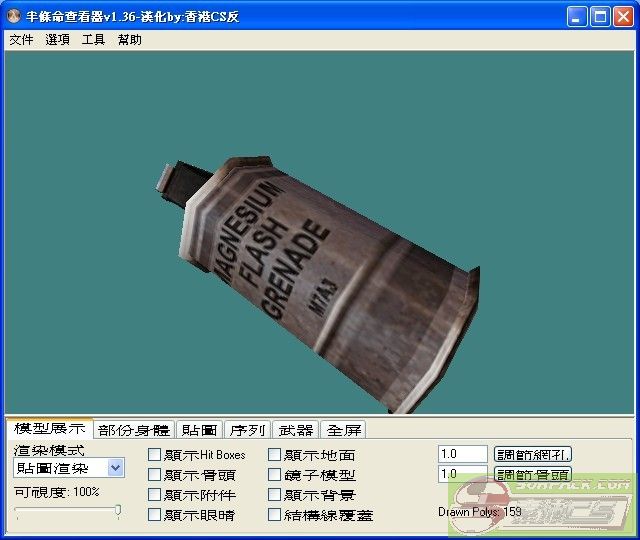Switch to the 部份身體 tab
The image size is (640, 540).
pyautogui.click(x=134, y=430)
